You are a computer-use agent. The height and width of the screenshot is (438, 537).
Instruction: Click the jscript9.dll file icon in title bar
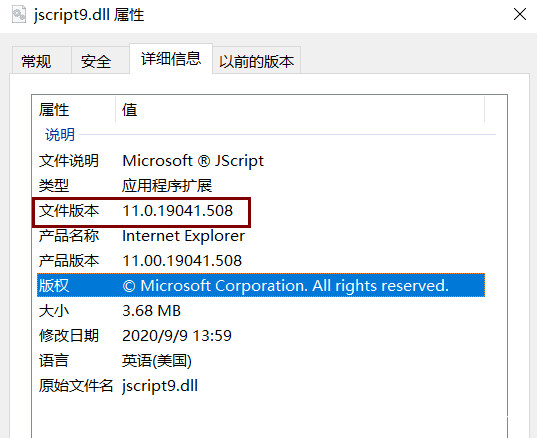coord(19,15)
